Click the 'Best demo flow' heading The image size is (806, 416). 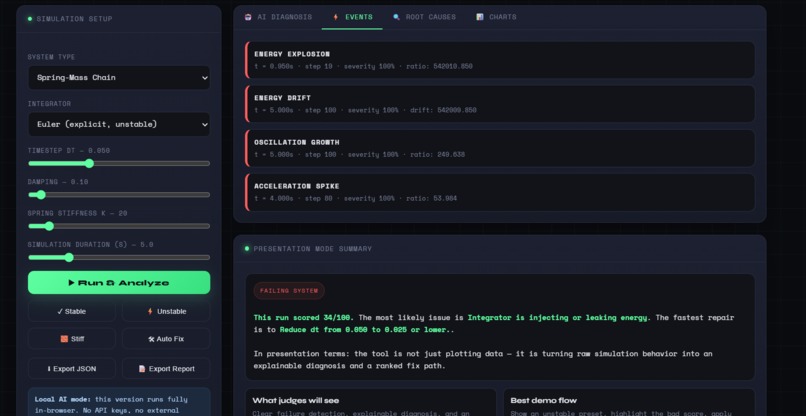[x=544, y=401]
